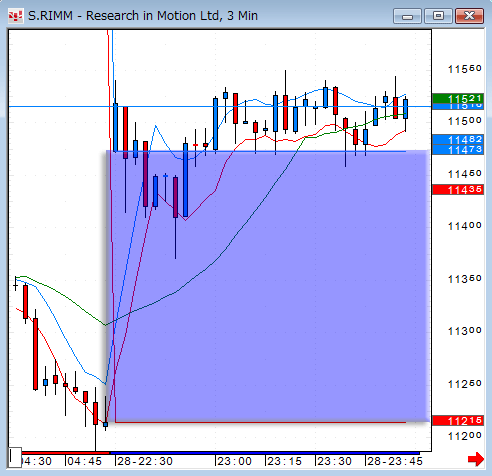Image resolution: width=492 pixels, height=476 pixels.
Task: Click the blue session bar above the time axis
Action: point(265,453)
